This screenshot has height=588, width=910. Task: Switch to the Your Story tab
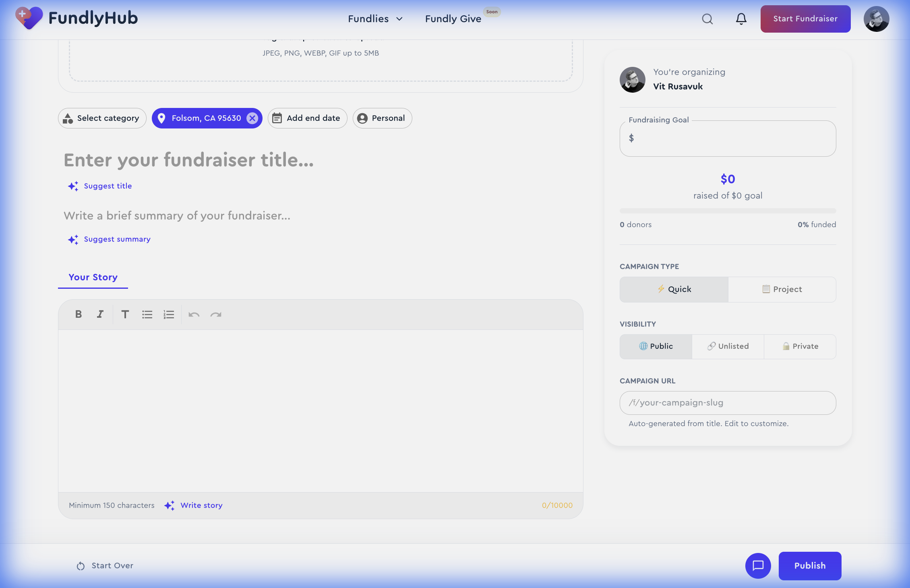(93, 277)
